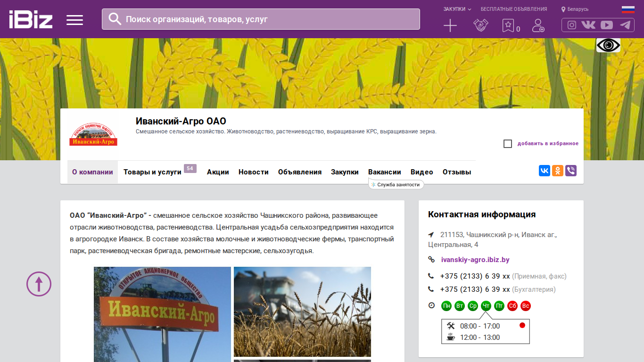Image resolution: width=644 pixels, height=362 pixels.
Task: Click the scroll-to-top arrow circle
Action: 39,284
